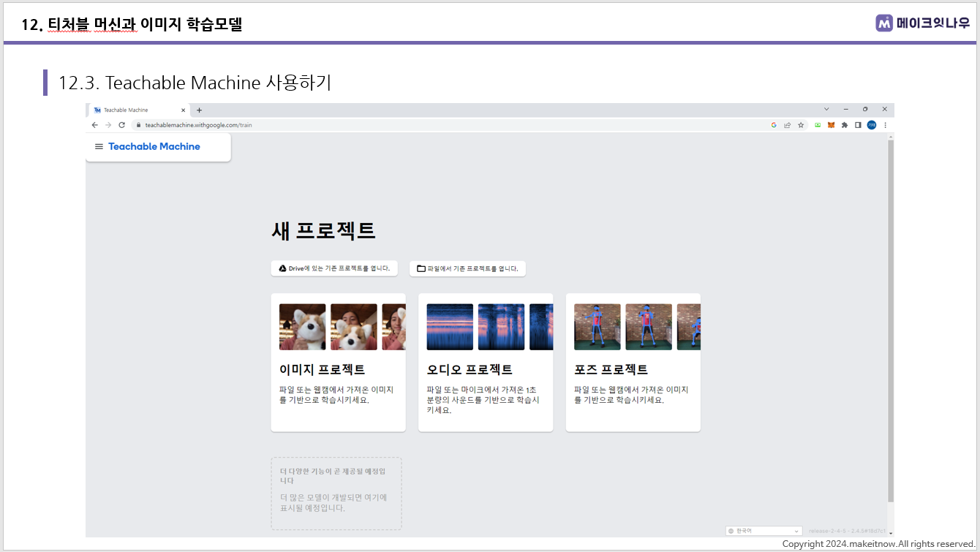The width and height of the screenshot is (980, 552).
Task: Bookmark this page with the star icon
Action: coord(801,125)
